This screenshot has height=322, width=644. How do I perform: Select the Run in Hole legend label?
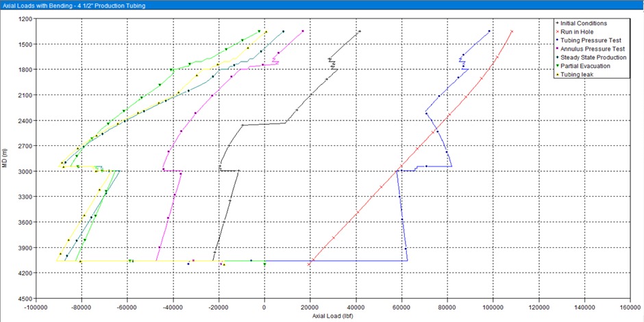[578, 32]
